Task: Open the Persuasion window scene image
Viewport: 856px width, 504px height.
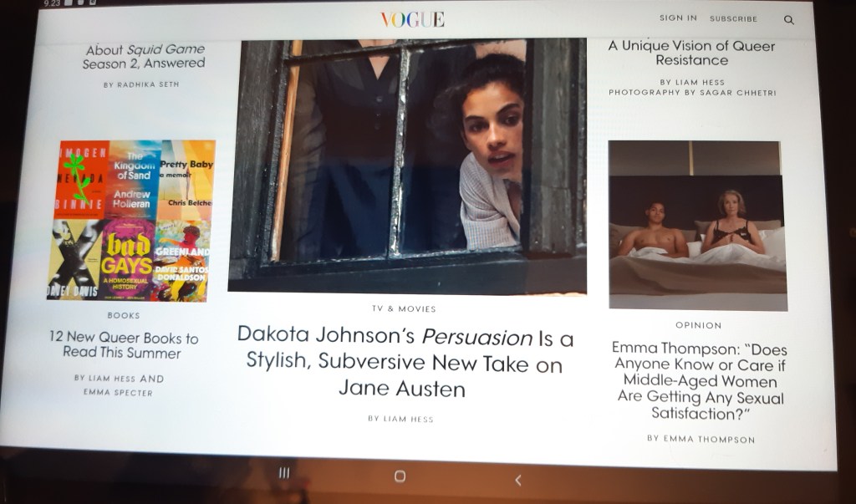Action: pyautogui.click(x=407, y=165)
